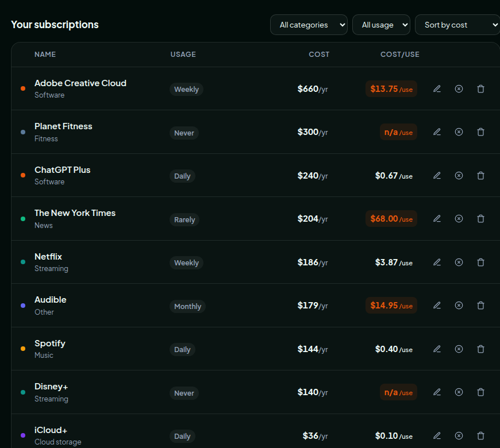Edit The New York Times subscription
This screenshot has height=448, width=500.
point(437,219)
